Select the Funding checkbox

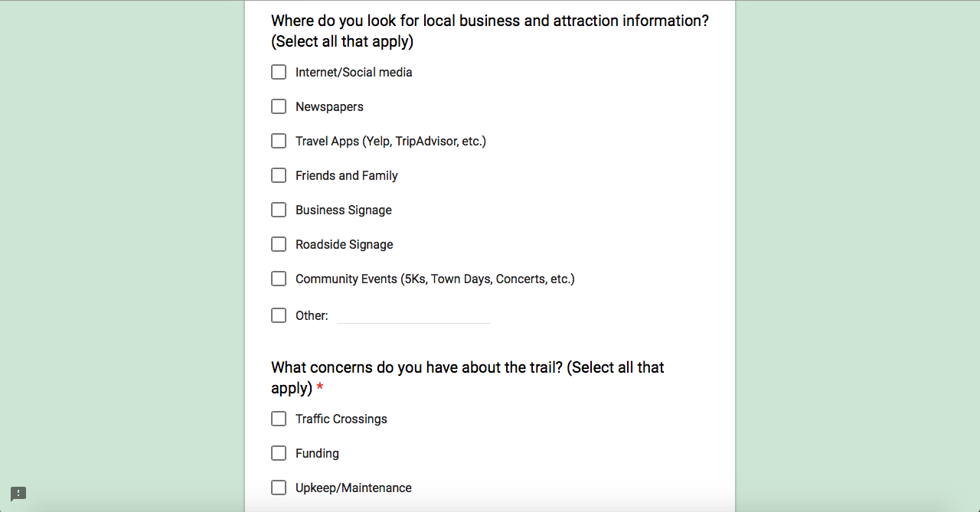[x=279, y=453]
